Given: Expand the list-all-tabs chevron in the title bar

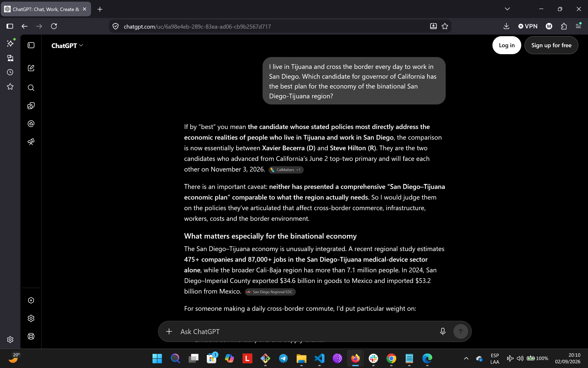Looking at the screenshot, I should point(507,9).
